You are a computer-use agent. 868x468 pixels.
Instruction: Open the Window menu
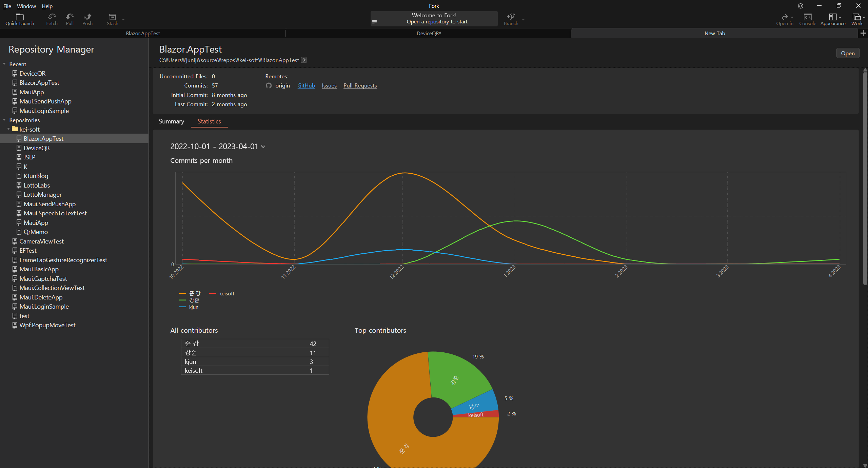click(x=26, y=6)
